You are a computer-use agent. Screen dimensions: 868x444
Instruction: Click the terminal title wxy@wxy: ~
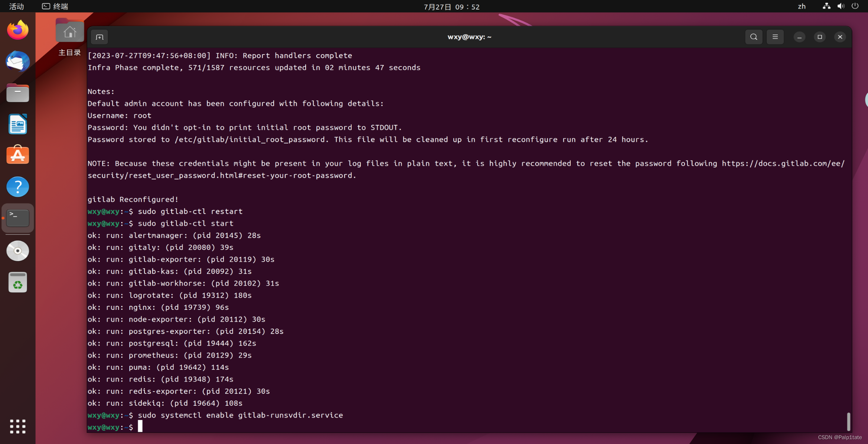click(469, 37)
